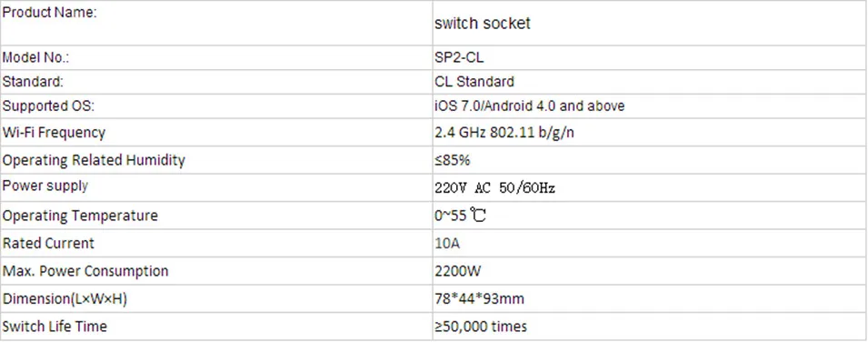Click 'Operating Related Humidity' label
Viewport: 868px width, 342px height.
point(94,161)
